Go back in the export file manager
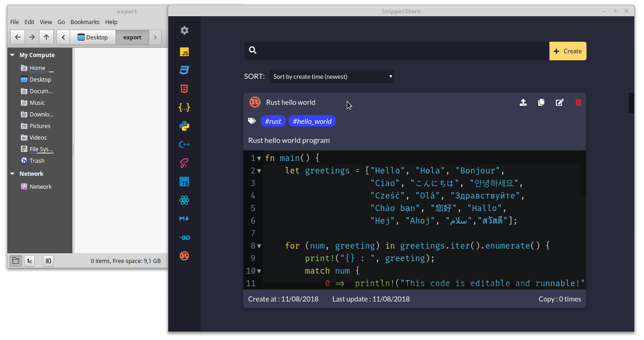The image size is (644, 340). (18, 37)
